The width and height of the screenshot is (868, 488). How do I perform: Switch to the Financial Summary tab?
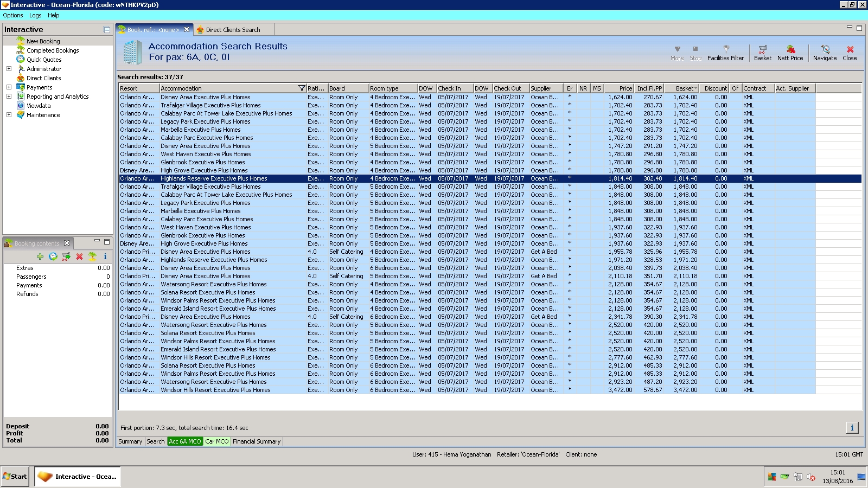(257, 441)
